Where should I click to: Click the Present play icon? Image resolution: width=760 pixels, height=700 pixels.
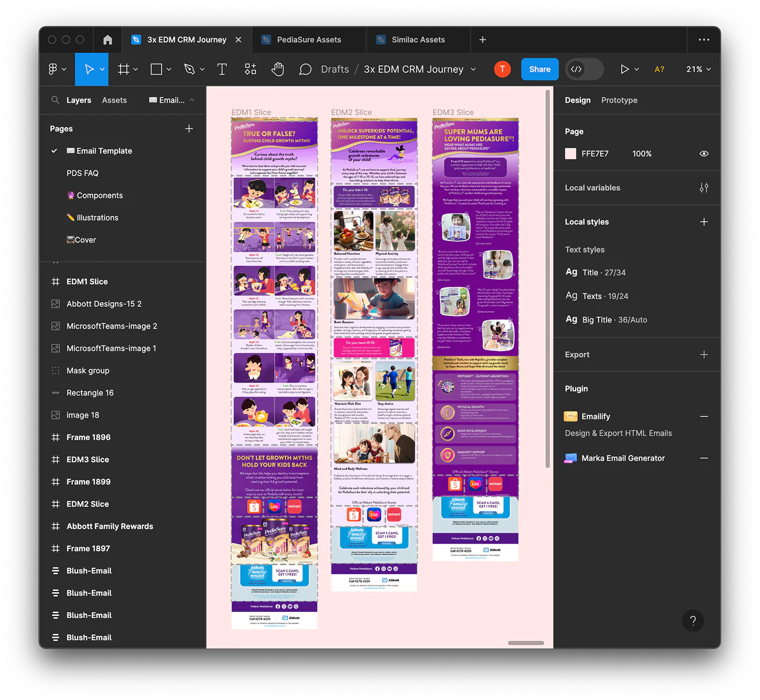[x=625, y=69]
